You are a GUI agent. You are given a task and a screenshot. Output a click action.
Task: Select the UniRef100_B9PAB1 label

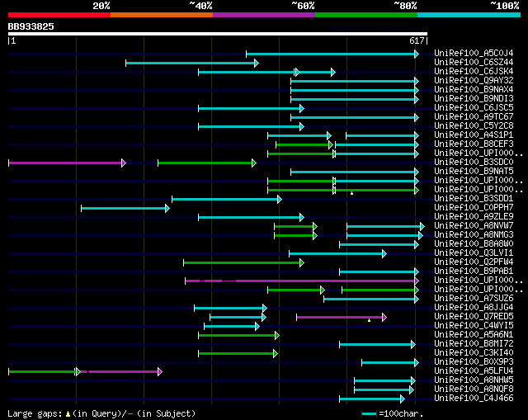[x=474, y=271]
